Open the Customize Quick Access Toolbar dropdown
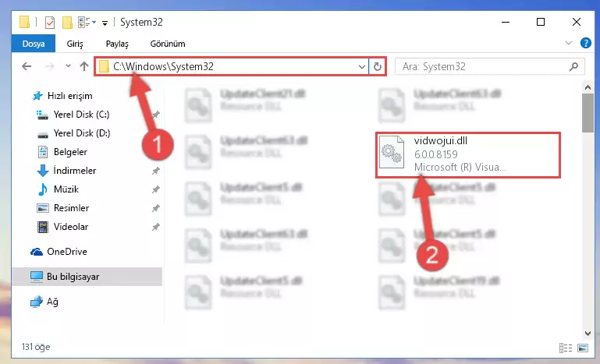600x364 pixels. point(105,23)
